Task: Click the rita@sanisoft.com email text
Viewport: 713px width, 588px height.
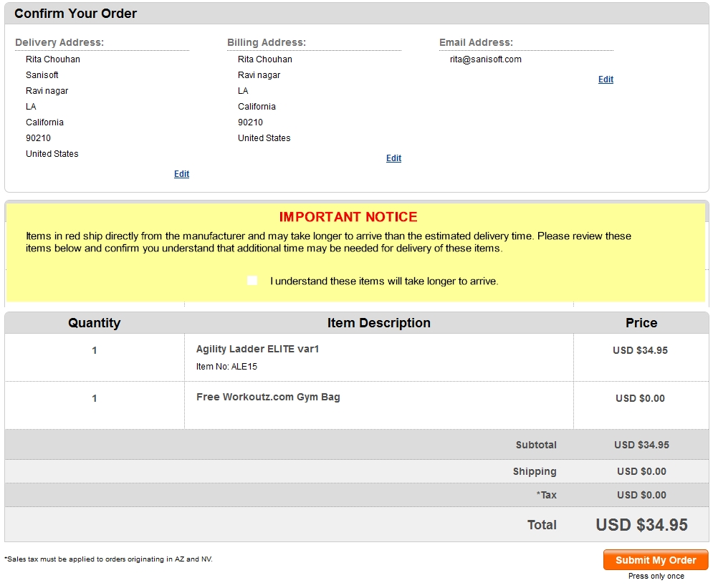Action: (486, 59)
